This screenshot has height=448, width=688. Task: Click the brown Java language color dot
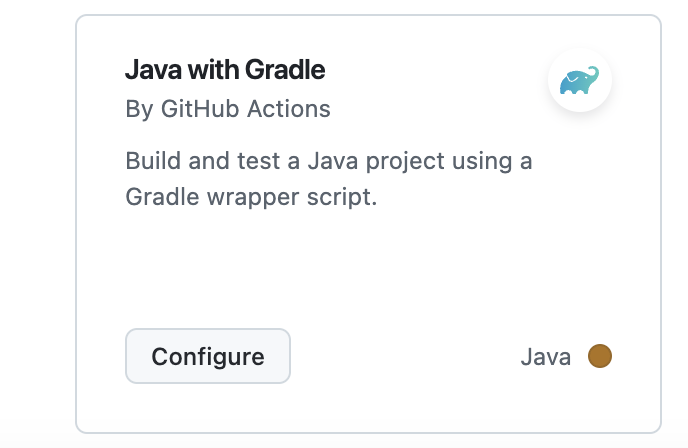pos(599,356)
